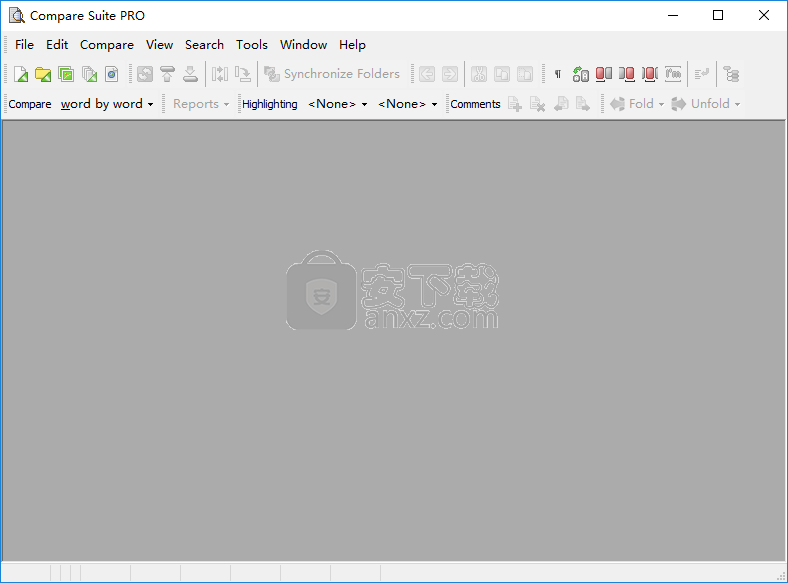The height and width of the screenshot is (583, 788).
Task: Click the Compare Suite PRO title icon
Action: click(x=17, y=16)
